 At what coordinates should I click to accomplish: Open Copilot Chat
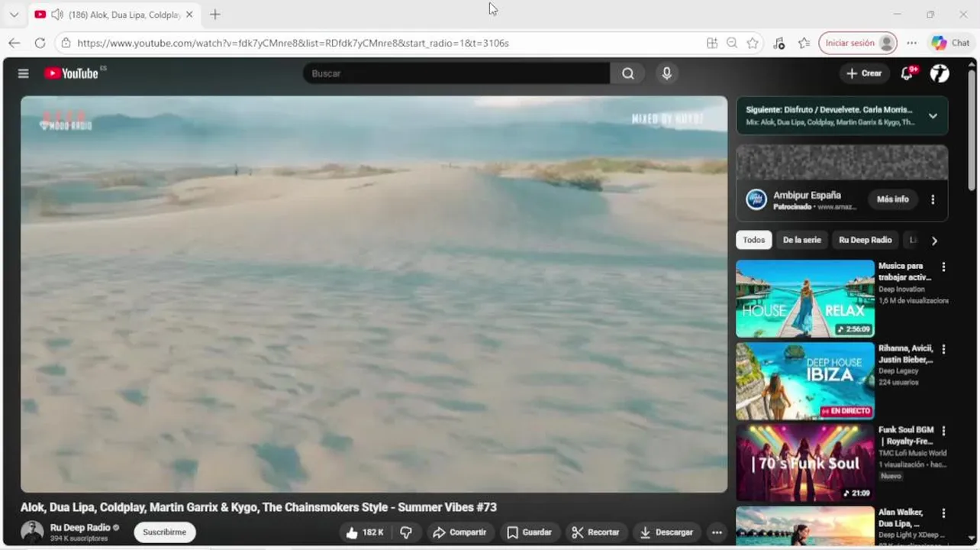point(951,44)
